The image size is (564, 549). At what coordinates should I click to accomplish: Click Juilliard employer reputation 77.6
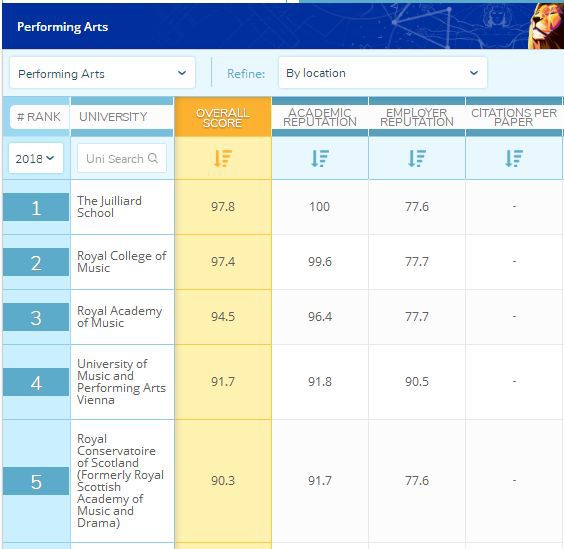click(417, 207)
